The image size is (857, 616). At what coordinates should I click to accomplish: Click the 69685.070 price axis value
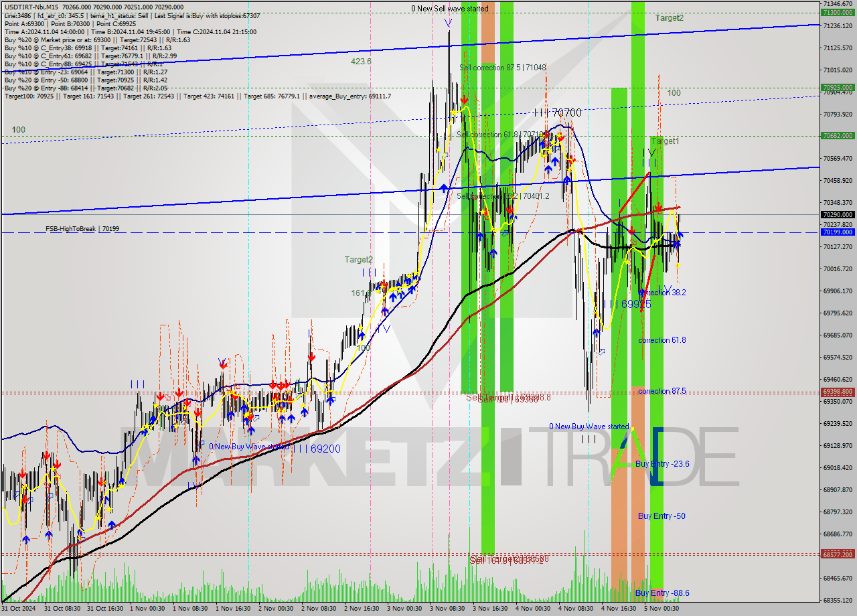pos(838,335)
